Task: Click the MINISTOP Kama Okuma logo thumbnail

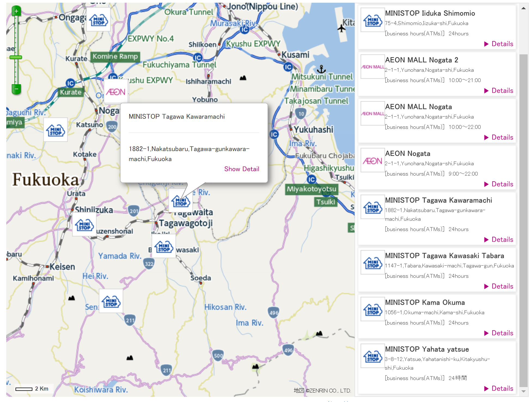Action: pos(373,309)
